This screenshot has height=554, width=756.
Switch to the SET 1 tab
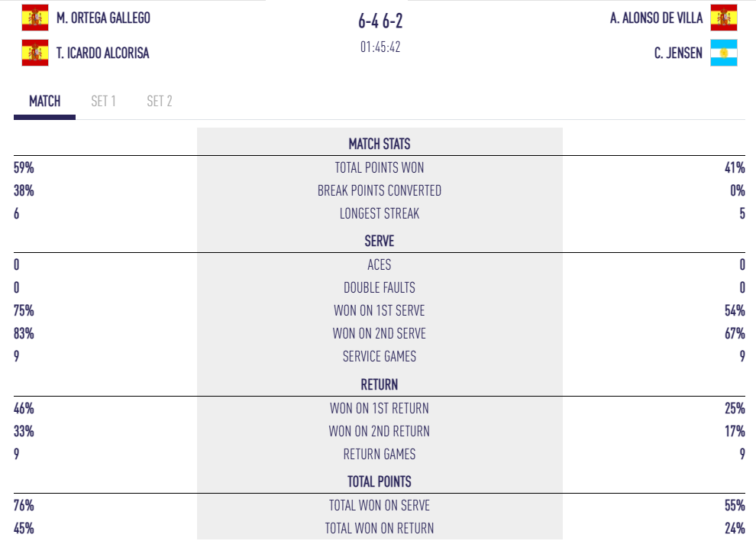pyautogui.click(x=103, y=101)
